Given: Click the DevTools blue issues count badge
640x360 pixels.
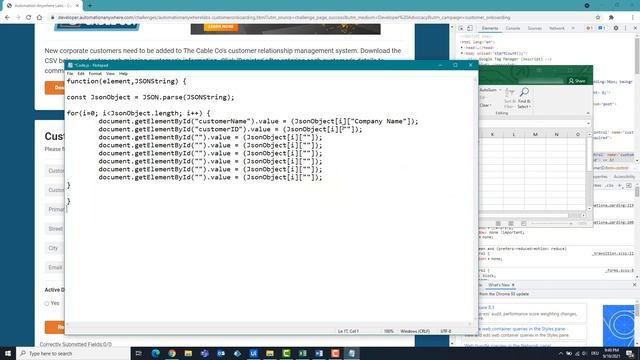Looking at the screenshot, I should pos(601,28).
